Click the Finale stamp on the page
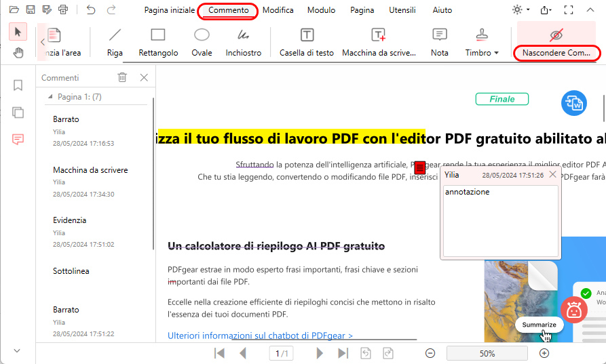 click(502, 99)
